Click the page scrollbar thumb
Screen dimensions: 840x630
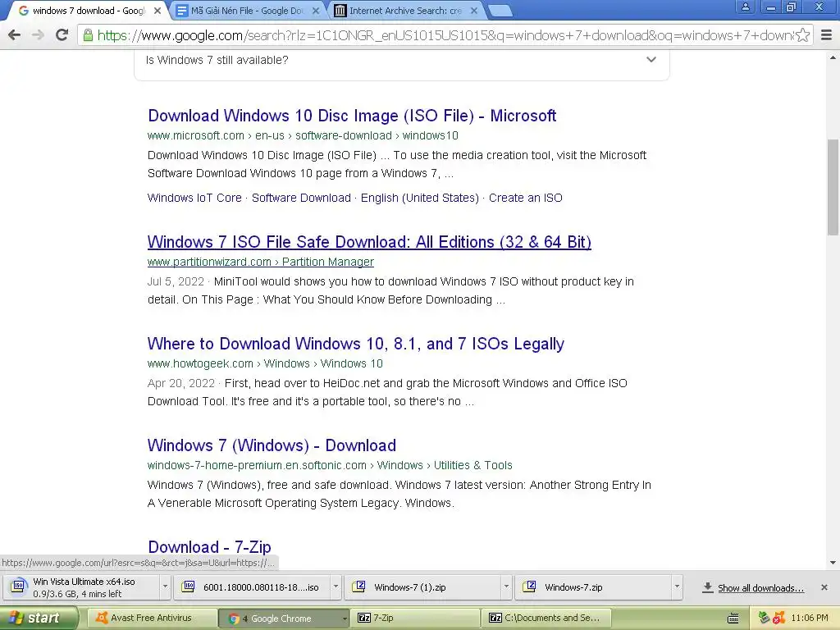coord(833,186)
